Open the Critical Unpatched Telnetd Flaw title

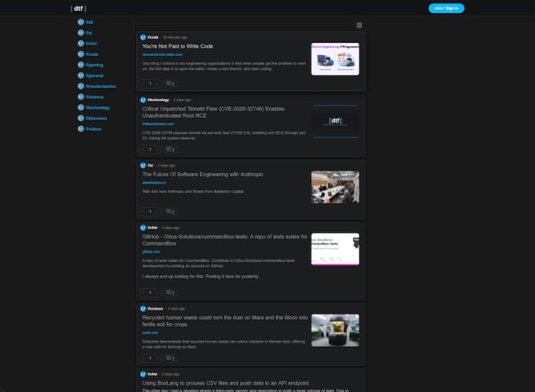(x=213, y=112)
